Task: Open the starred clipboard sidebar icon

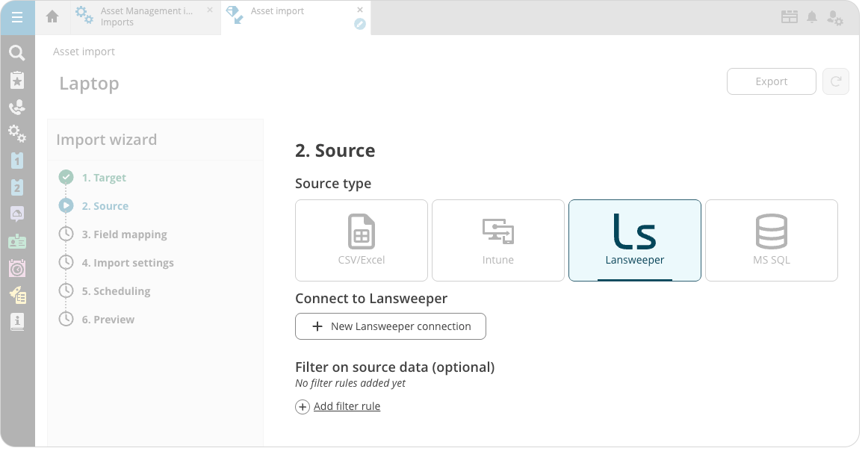Action: pyautogui.click(x=17, y=81)
